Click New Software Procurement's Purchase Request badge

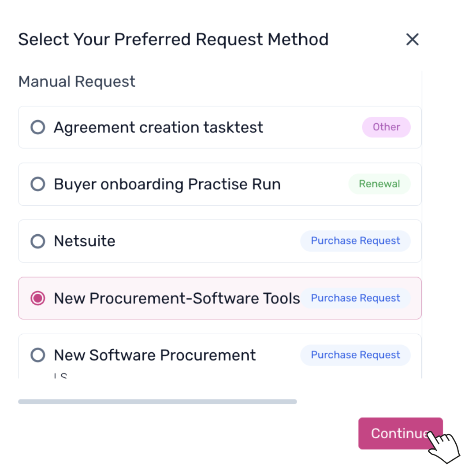click(x=355, y=355)
